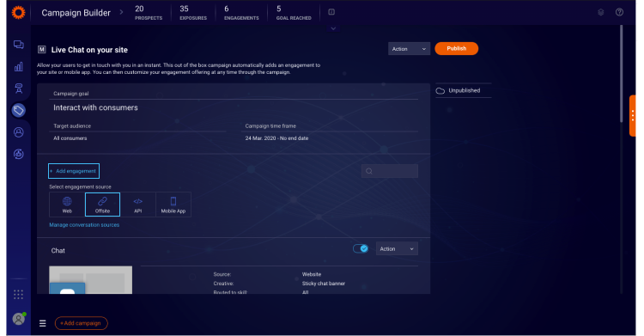This screenshot has width=644, height=336.
Task: Select Mobile App engagement source
Action: (x=173, y=205)
